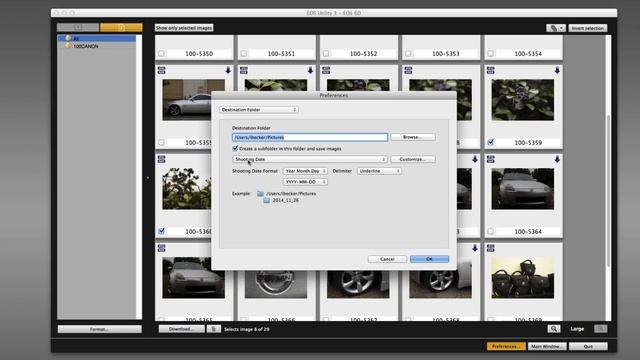Open the Destination Folder preferences category dropdown

(259, 110)
